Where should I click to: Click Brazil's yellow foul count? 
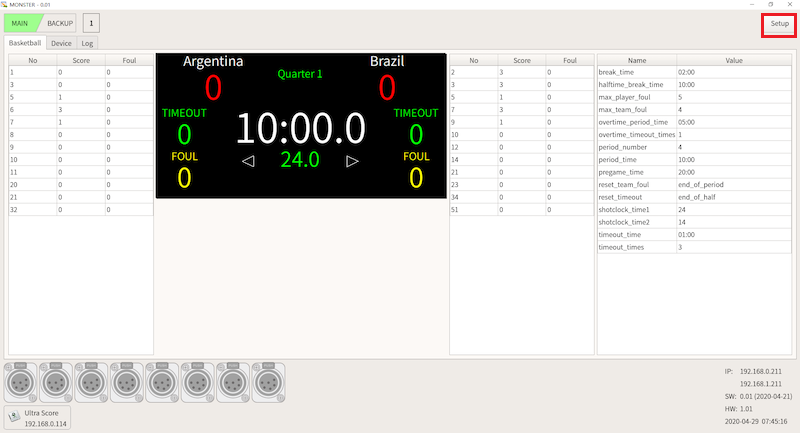(416, 177)
